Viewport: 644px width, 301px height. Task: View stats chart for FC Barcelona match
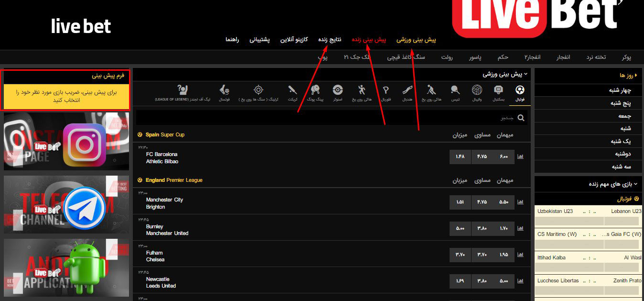[520, 156]
